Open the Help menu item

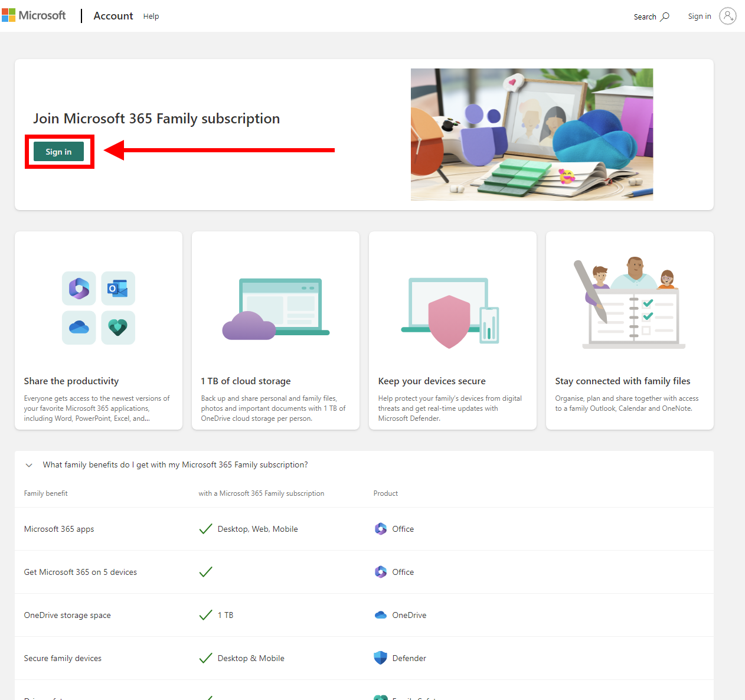151,17
